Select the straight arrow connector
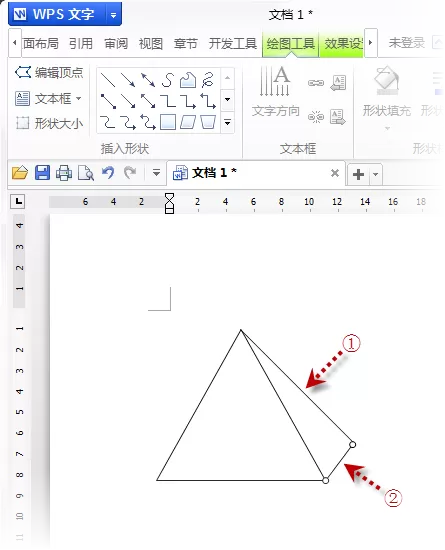 128,101
